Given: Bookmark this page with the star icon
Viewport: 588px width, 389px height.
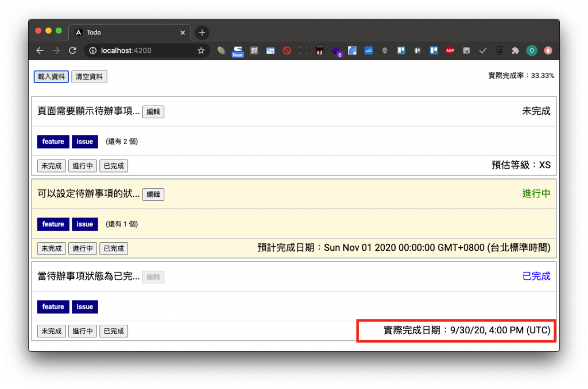Looking at the screenshot, I should coord(201,50).
